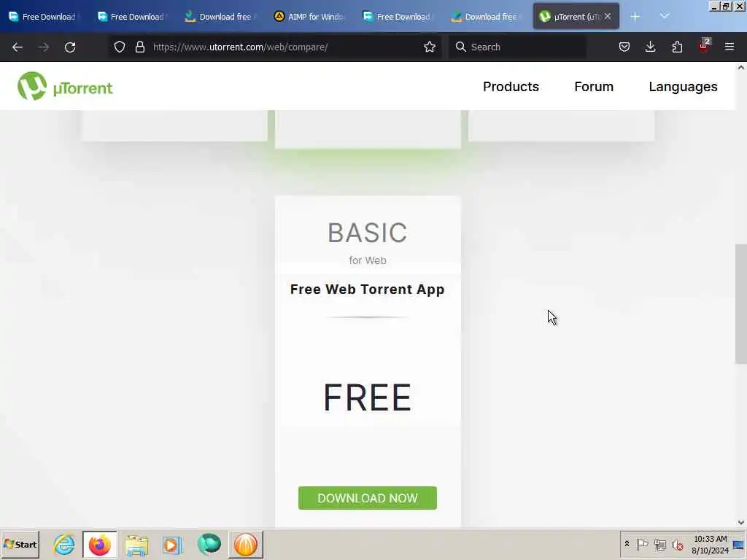
Task: Switch to the second Free Download tab
Action: click(133, 17)
